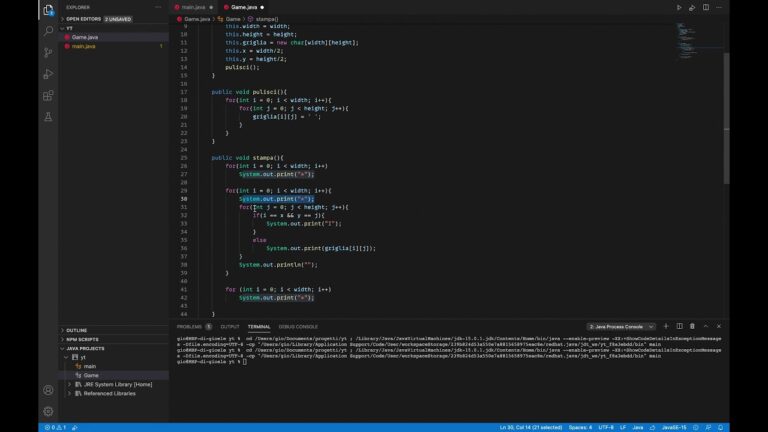Viewport: 768px width, 432px height.
Task: Run the Java file with play icon
Action: pyautogui.click(x=679, y=7)
